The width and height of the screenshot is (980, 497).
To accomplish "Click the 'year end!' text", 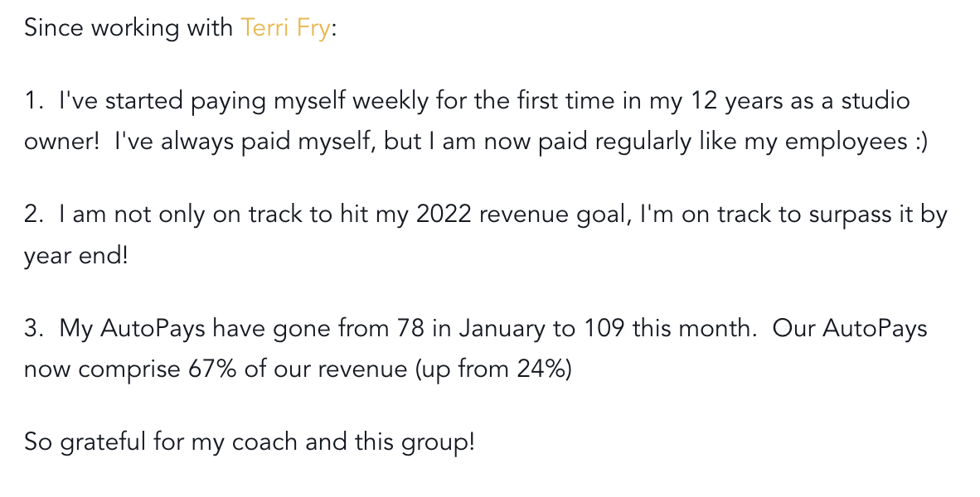I will click(x=75, y=256).
